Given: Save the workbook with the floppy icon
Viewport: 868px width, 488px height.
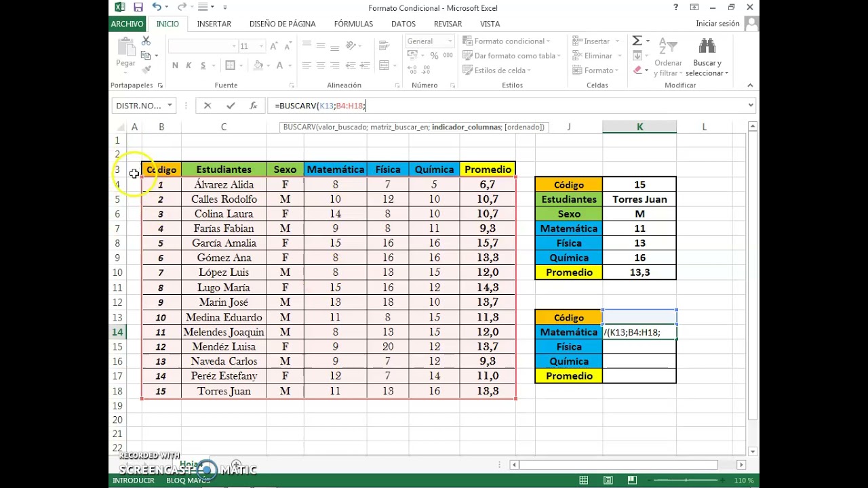Looking at the screenshot, I should pyautogui.click(x=138, y=7).
